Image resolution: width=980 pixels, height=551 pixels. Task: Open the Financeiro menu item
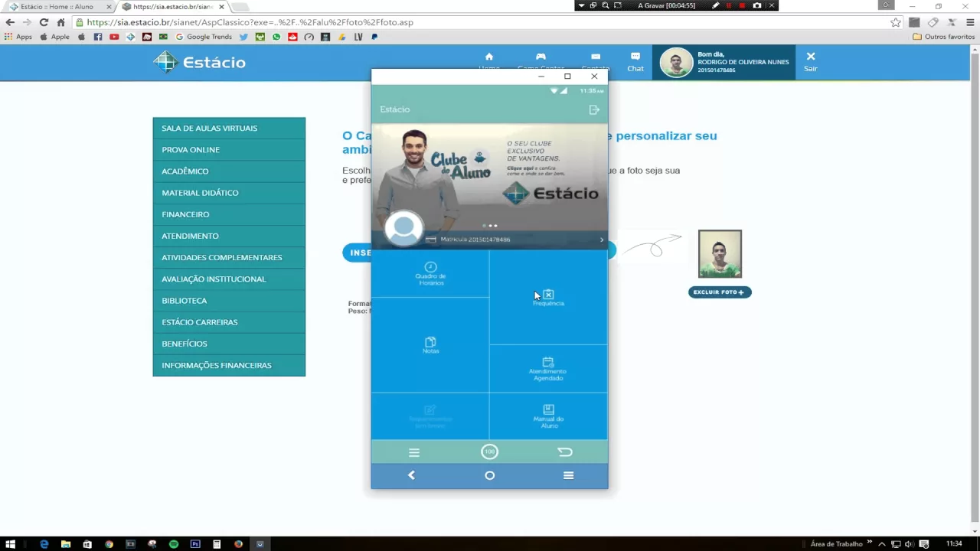(x=229, y=214)
